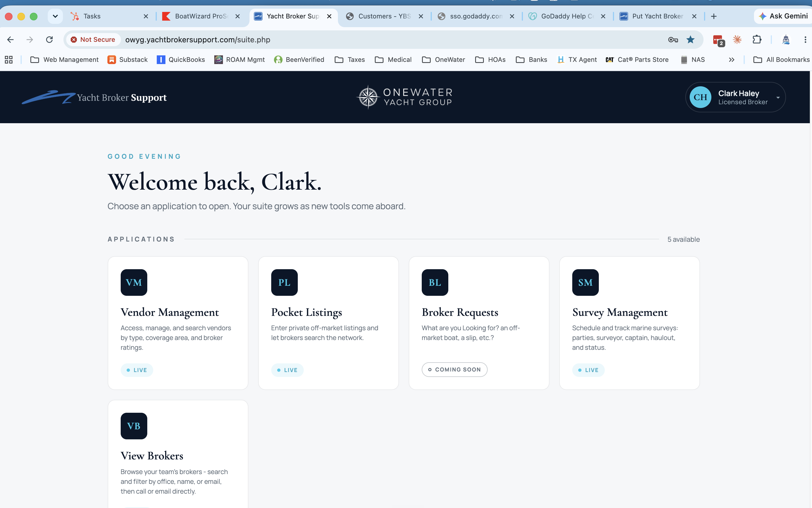Open a new tab with the plus button
The image size is (812, 508).
pyautogui.click(x=714, y=16)
